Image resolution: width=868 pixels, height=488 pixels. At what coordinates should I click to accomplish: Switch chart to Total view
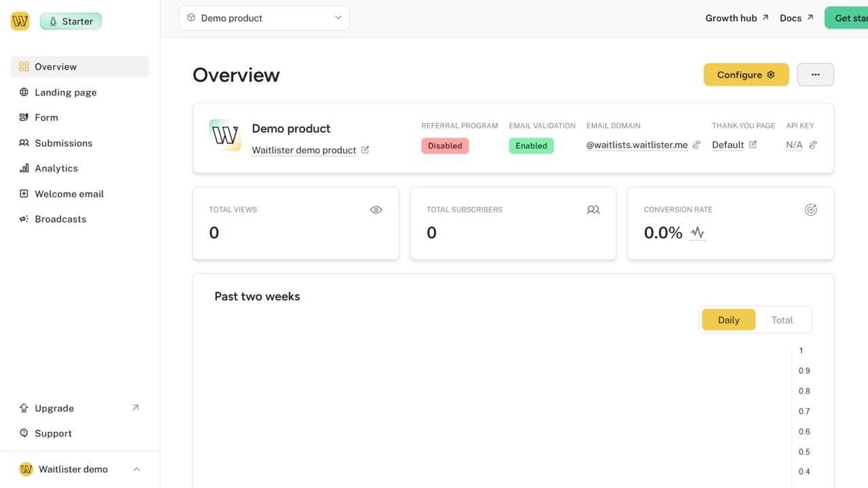click(782, 319)
